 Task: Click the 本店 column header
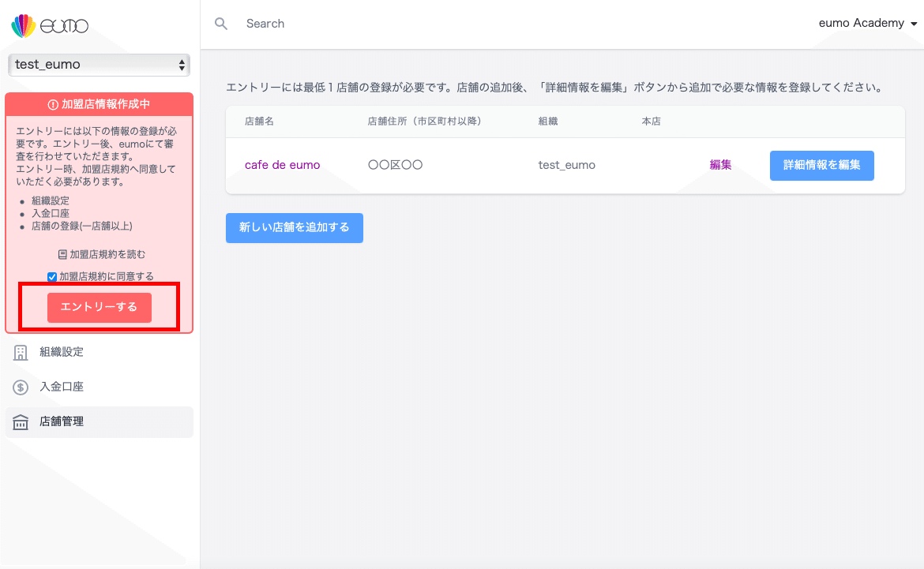(651, 122)
